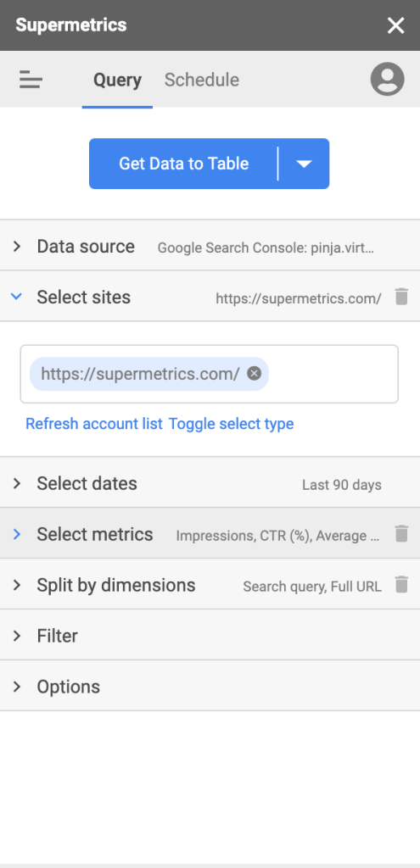Select the Query tab
Viewport: 420px width, 868px height.
click(117, 80)
